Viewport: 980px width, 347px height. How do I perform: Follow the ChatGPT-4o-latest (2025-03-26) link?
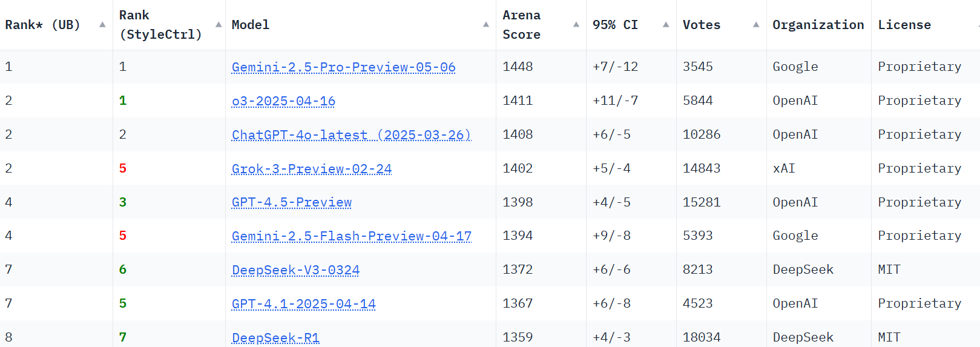[351, 135]
